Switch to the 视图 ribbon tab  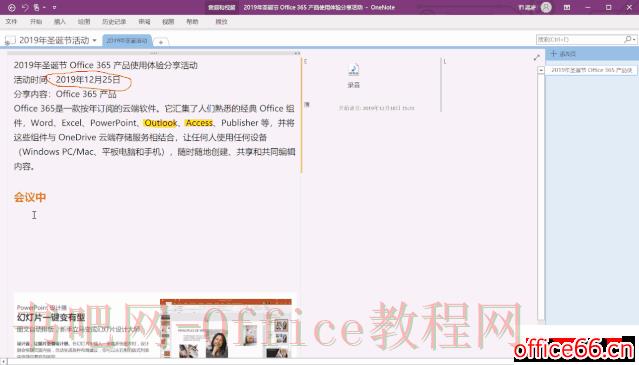point(168,22)
